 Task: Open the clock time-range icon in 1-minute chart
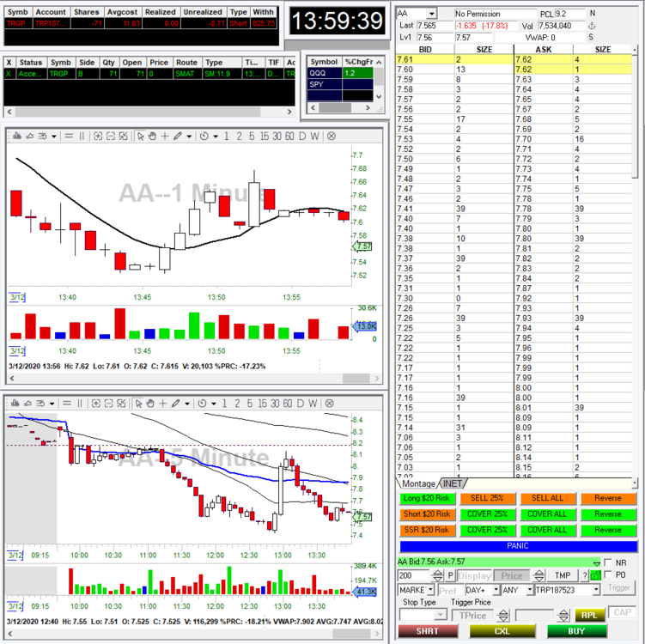204,137
